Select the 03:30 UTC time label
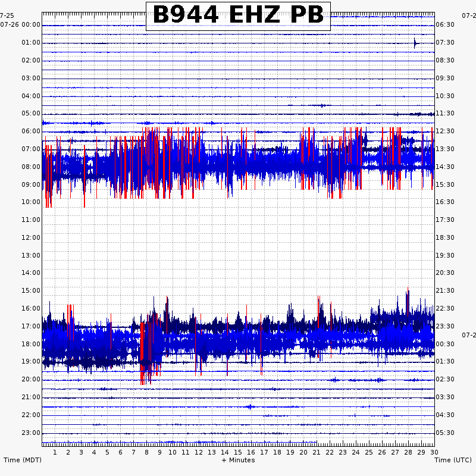 445,397
